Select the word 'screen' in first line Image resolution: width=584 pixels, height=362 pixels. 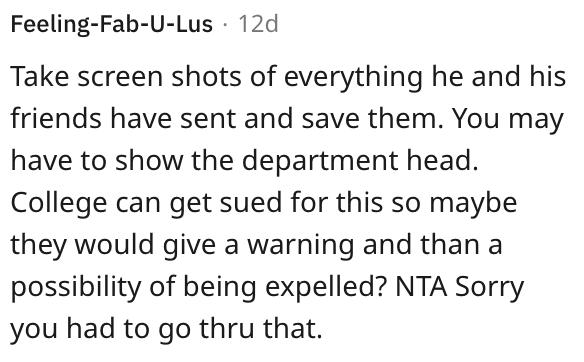click(x=120, y=76)
